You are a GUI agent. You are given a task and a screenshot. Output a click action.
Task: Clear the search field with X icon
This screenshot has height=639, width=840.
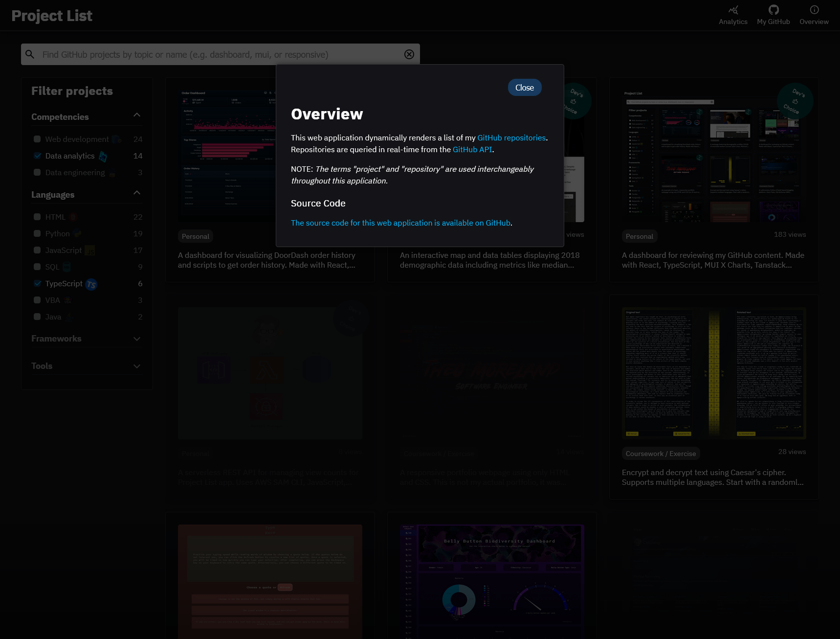[409, 54]
